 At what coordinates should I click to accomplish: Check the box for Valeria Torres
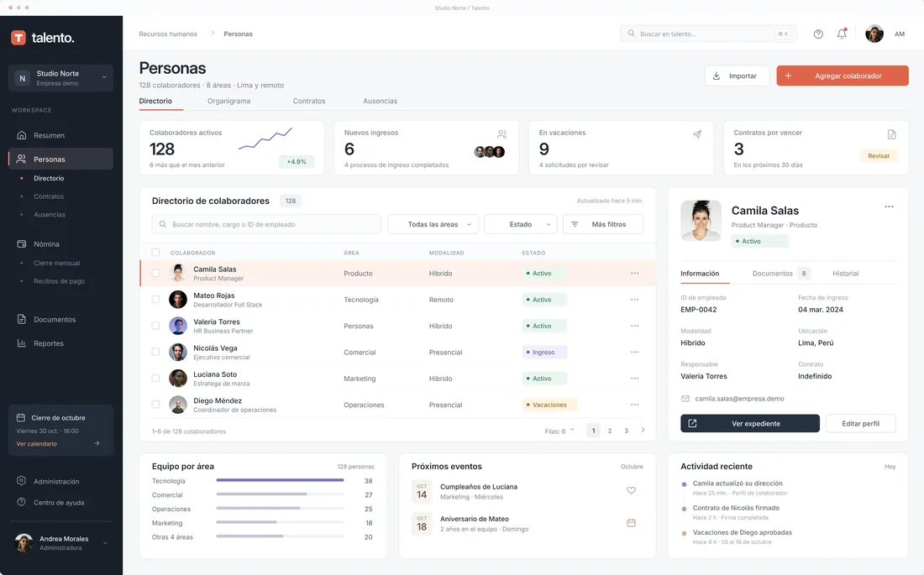pos(155,325)
